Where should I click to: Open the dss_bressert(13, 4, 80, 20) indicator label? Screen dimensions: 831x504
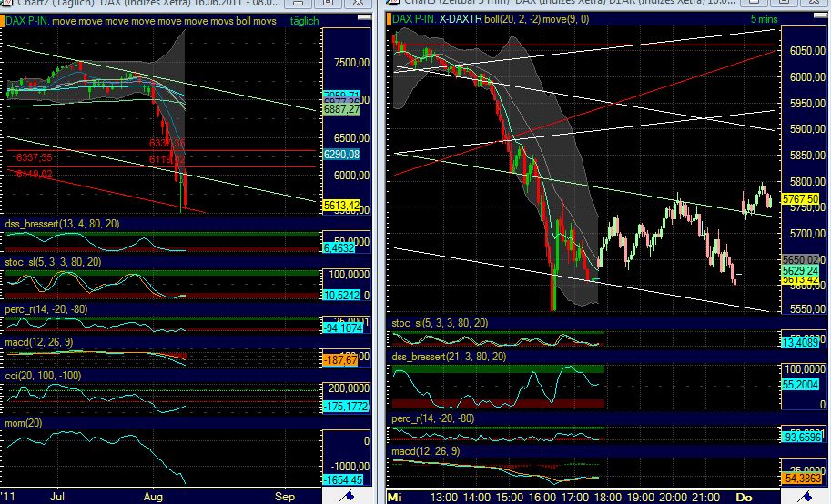[x=62, y=224]
